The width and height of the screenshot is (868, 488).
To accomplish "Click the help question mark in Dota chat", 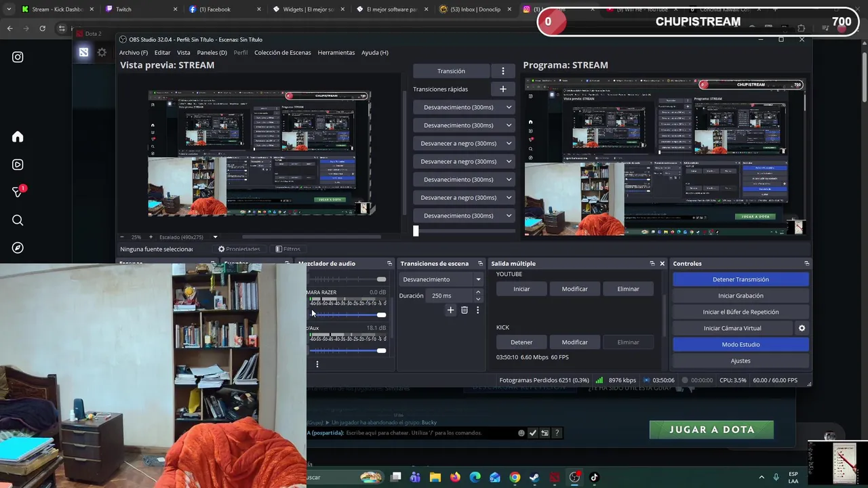I will [557, 433].
